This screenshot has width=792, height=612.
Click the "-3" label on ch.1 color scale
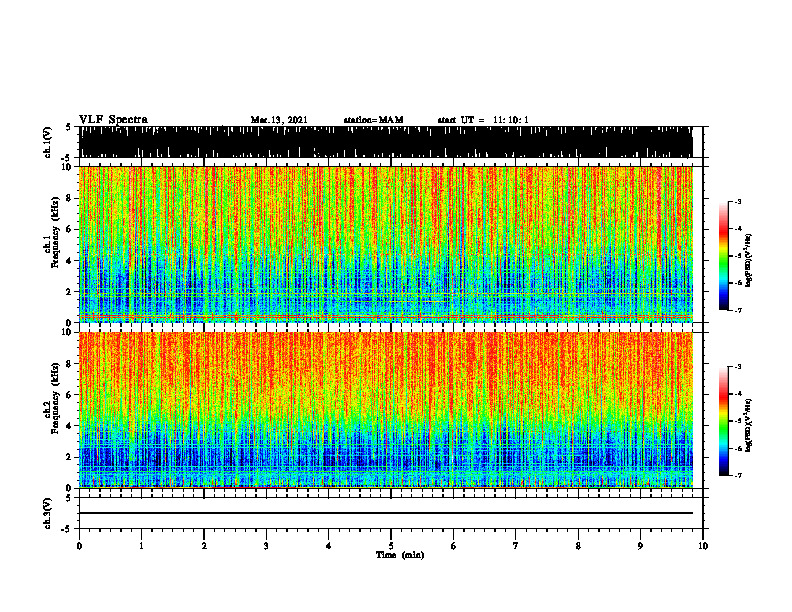tap(737, 202)
